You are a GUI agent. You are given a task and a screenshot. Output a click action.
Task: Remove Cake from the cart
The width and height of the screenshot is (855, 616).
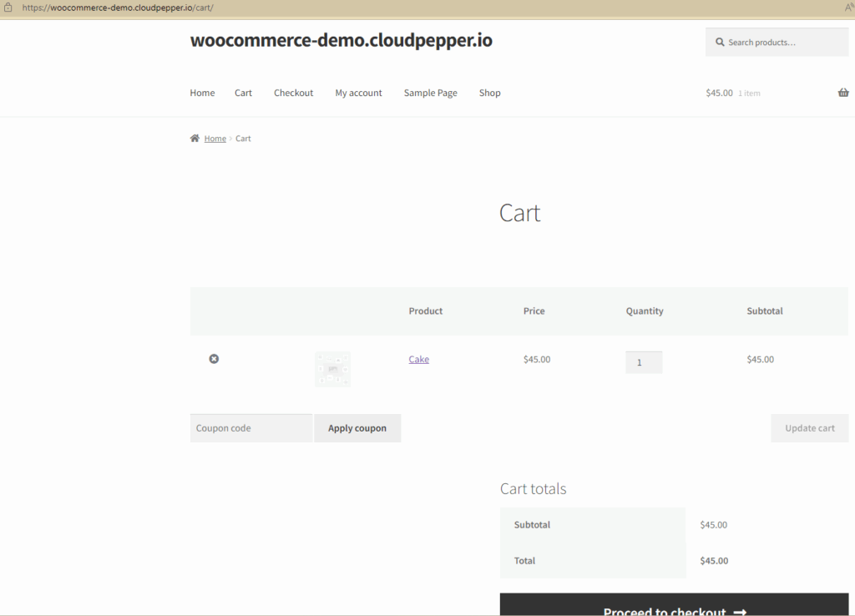point(214,359)
